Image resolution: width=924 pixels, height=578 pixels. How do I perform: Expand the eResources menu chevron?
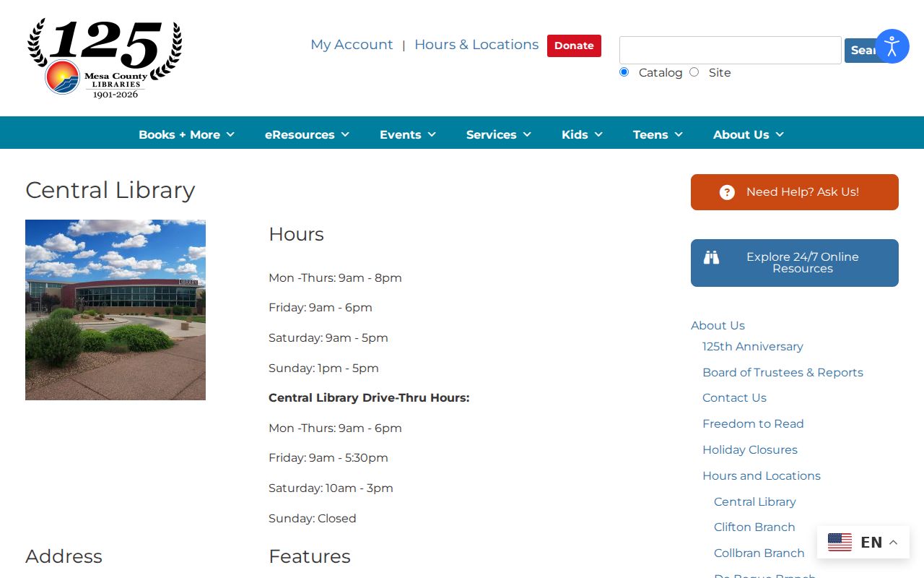pyautogui.click(x=345, y=134)
